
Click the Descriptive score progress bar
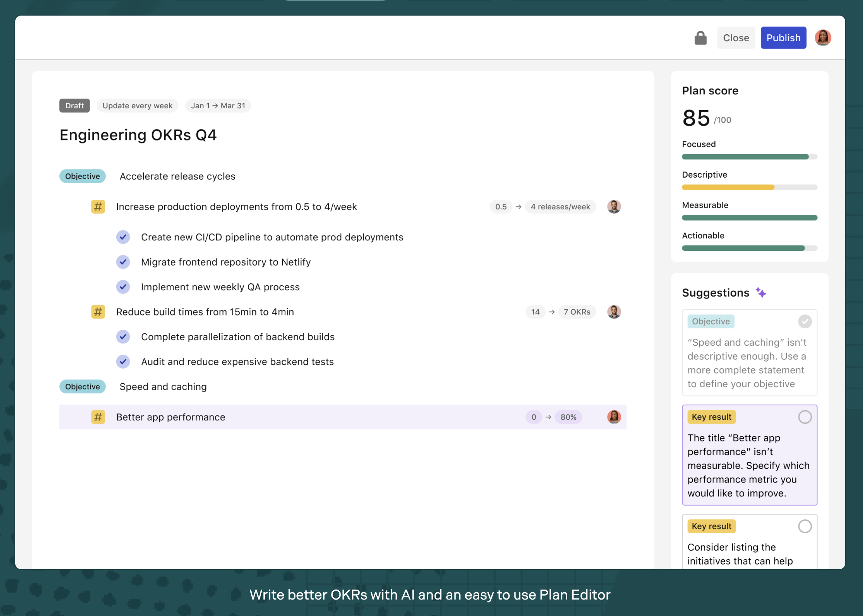click(749, 188)
